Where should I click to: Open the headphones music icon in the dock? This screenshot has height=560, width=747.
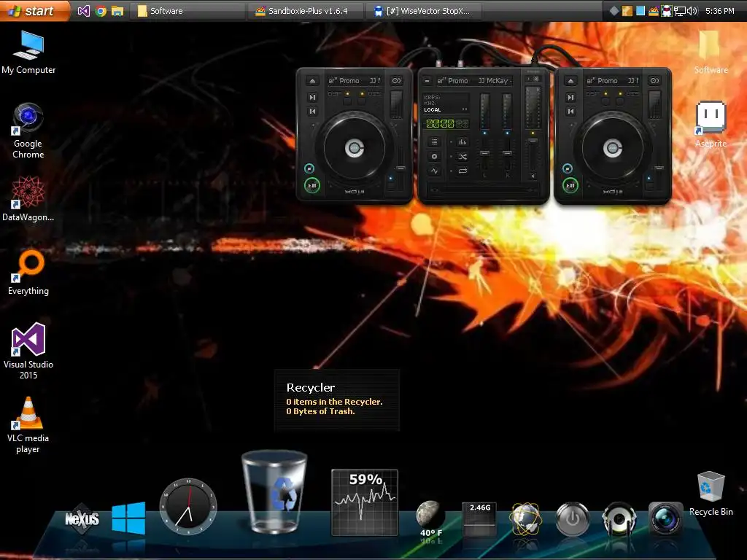(x=619, y=519)
